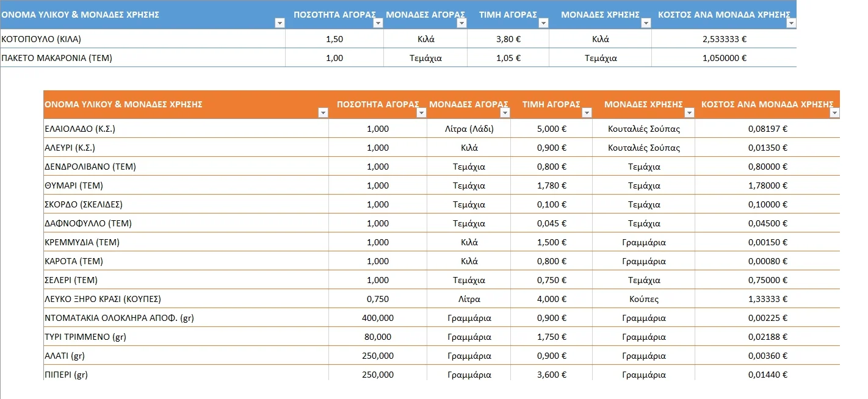Select the ΚΑΡΟΤΑ (ΤΕΜ) cell

click(x=186, y=261)
